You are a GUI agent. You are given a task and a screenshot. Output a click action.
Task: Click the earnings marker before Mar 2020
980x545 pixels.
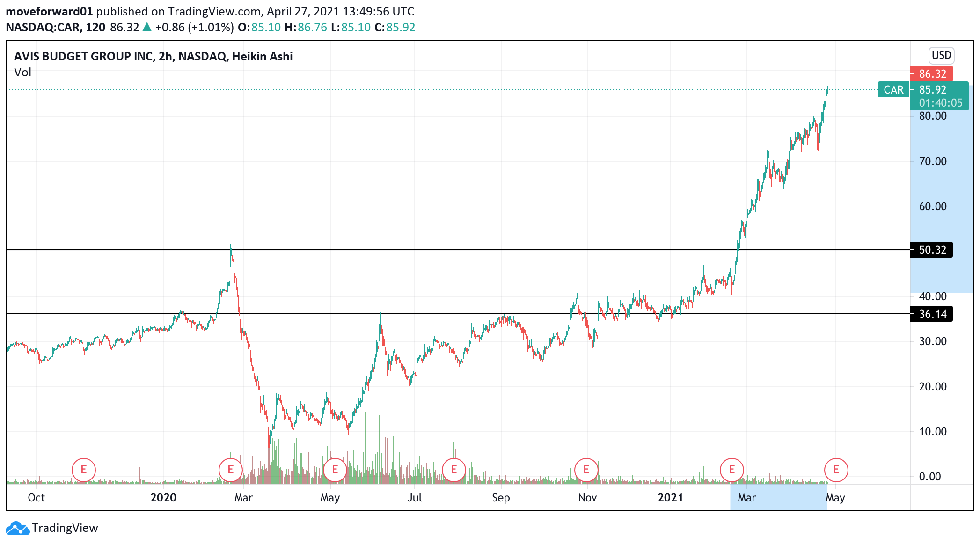coord(231,470)
